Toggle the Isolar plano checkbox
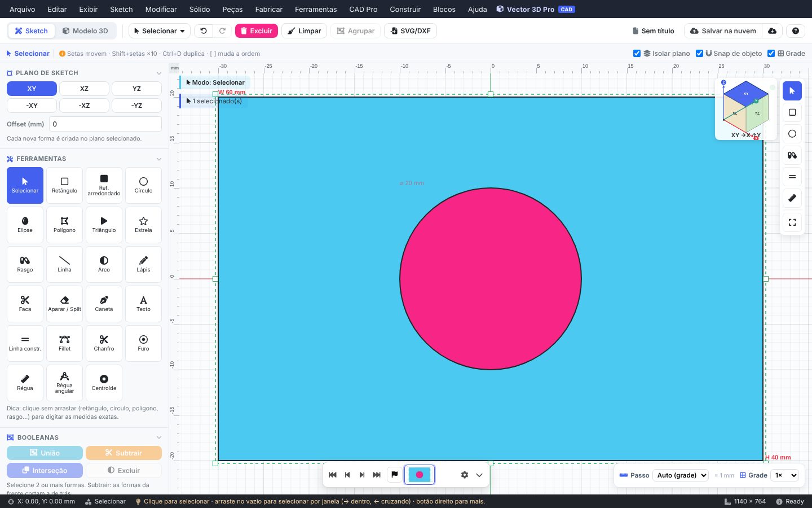 click(637, 54)
